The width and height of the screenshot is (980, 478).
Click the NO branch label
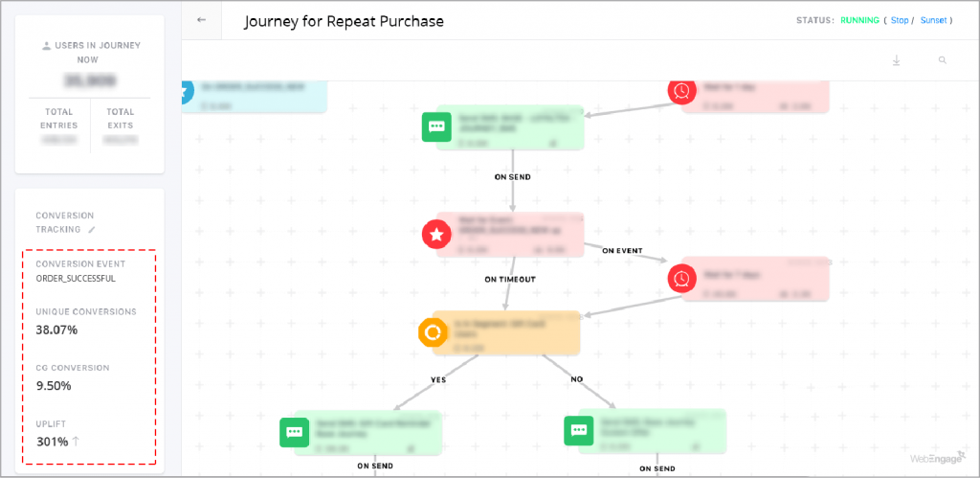pos(577,379)
